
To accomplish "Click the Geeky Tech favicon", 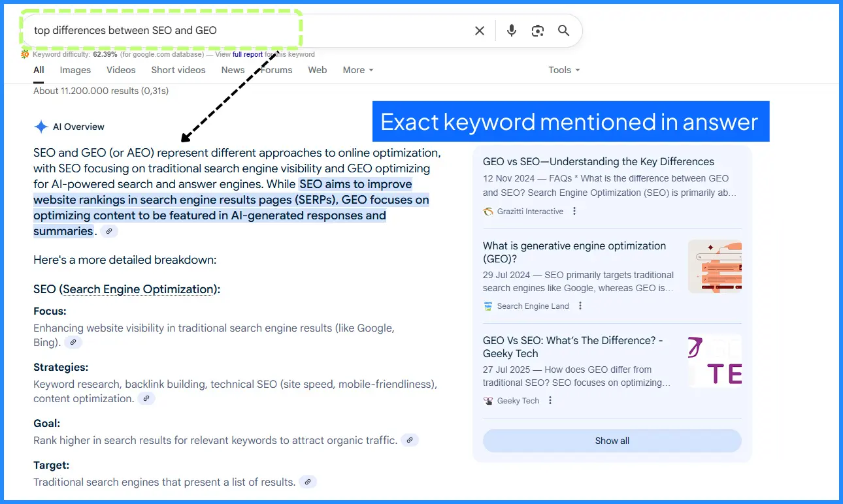I will pos(488,400).
